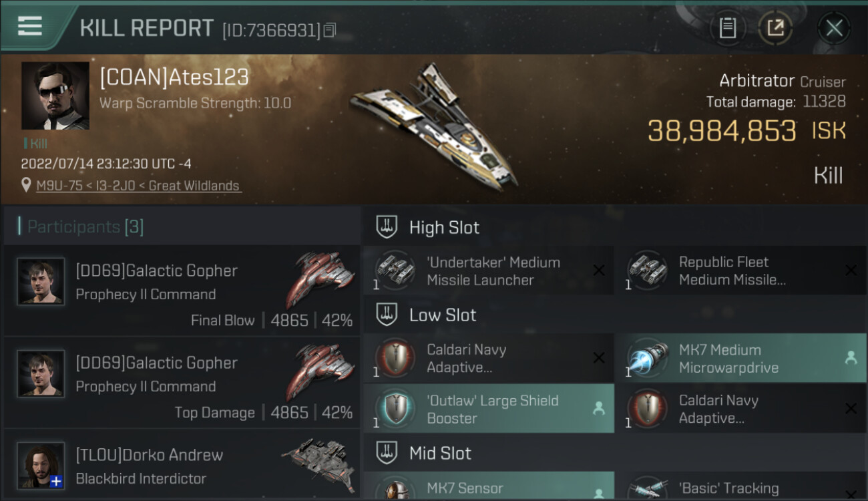Close the kill report window
Image resolution: width=868 pixels, height=501 pixels.
pyautogui.click(x=834, y=28)
